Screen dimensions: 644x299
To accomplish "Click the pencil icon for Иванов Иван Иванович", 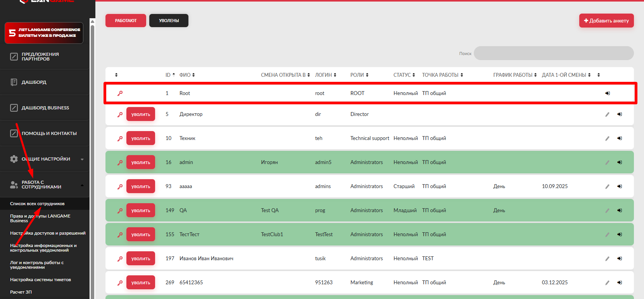I will (x=607, y=259).
